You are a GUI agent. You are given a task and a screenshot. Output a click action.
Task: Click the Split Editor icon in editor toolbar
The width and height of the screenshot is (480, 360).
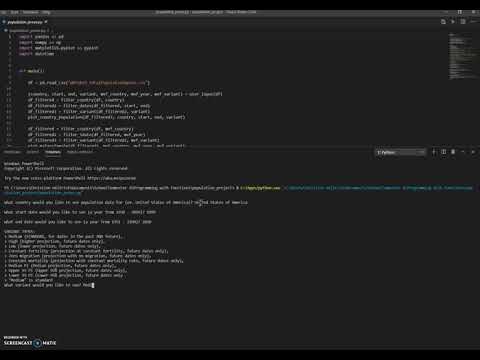pyautogui.click(x=463, y=22)
